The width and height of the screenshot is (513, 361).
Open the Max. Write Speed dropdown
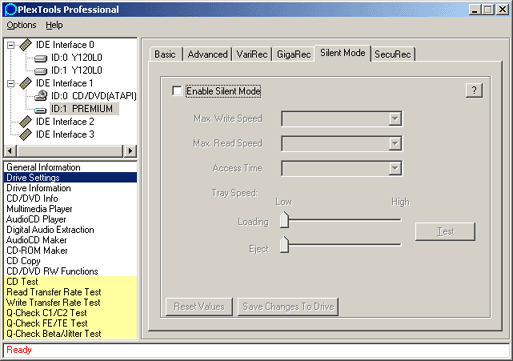tap(395, 119)
